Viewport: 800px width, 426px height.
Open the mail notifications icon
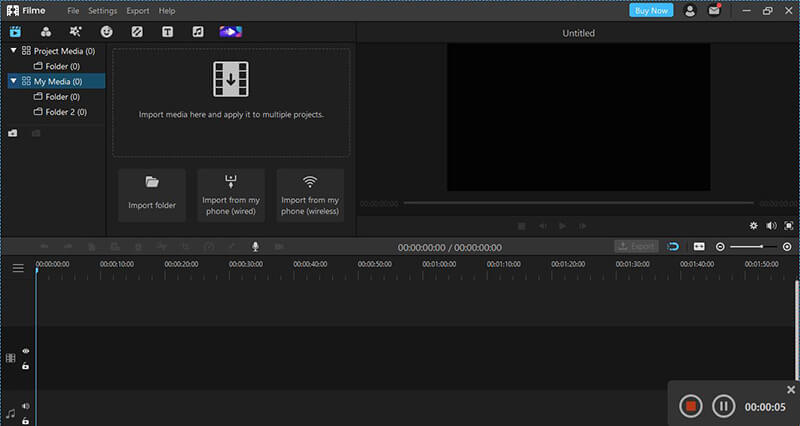click(714, 10)
